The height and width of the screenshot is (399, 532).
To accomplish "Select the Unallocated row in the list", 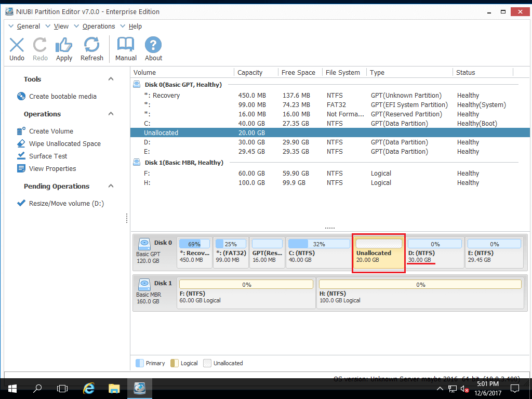I will tap(330, 132).
